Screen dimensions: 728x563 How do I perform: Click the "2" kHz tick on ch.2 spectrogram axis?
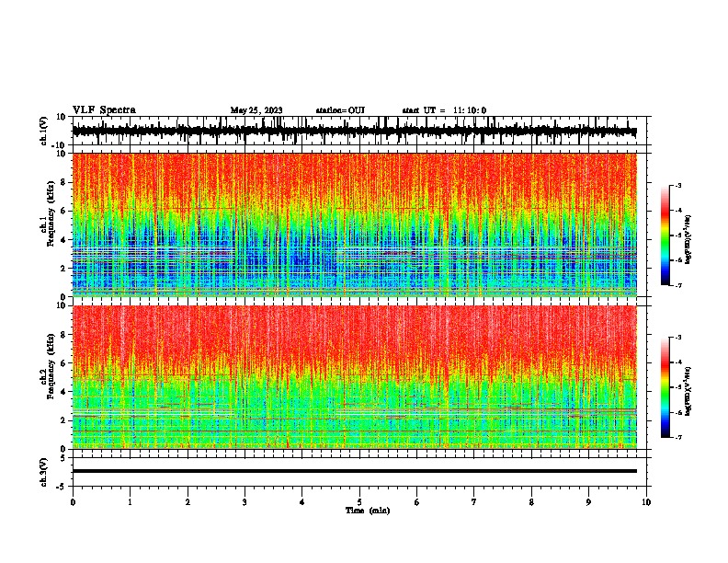pyautogui.click(x=63, y=420)
